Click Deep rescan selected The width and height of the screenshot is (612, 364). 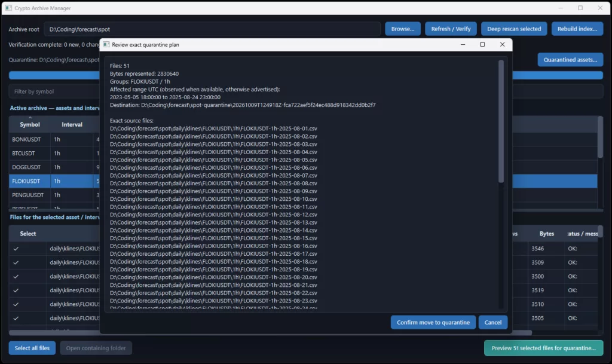514,29
